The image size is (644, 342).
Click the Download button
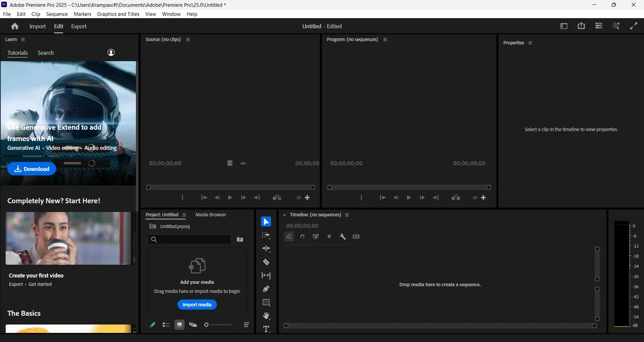[31, 169]
